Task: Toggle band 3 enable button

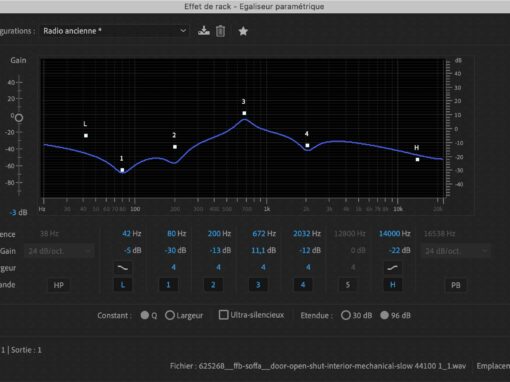Action: point(258,285)
